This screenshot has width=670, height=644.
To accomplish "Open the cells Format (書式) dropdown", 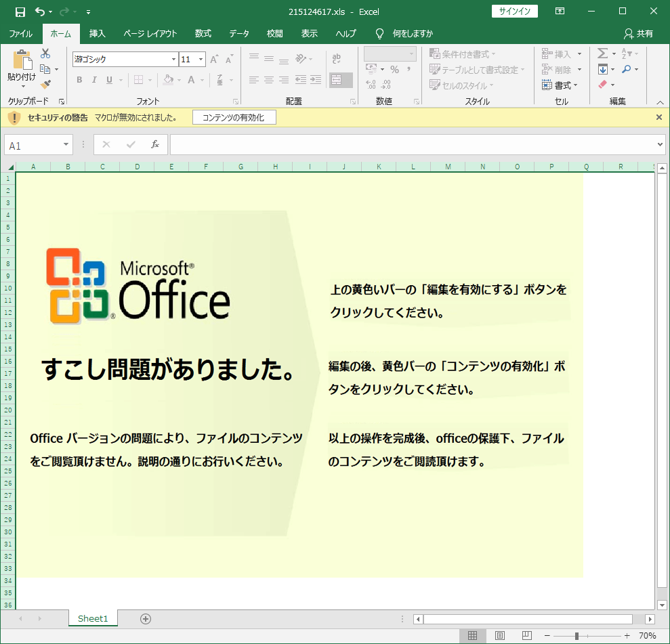I will [560, 85].
